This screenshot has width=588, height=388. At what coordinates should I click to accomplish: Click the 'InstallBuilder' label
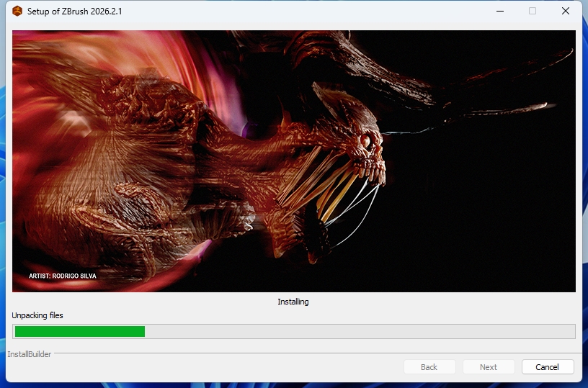tap(30, 354)
